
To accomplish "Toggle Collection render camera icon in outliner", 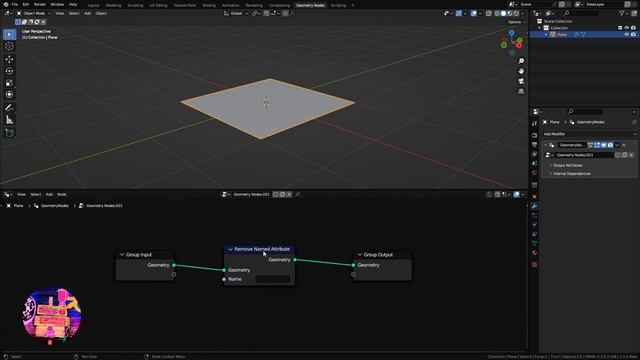I will [633, 28].
